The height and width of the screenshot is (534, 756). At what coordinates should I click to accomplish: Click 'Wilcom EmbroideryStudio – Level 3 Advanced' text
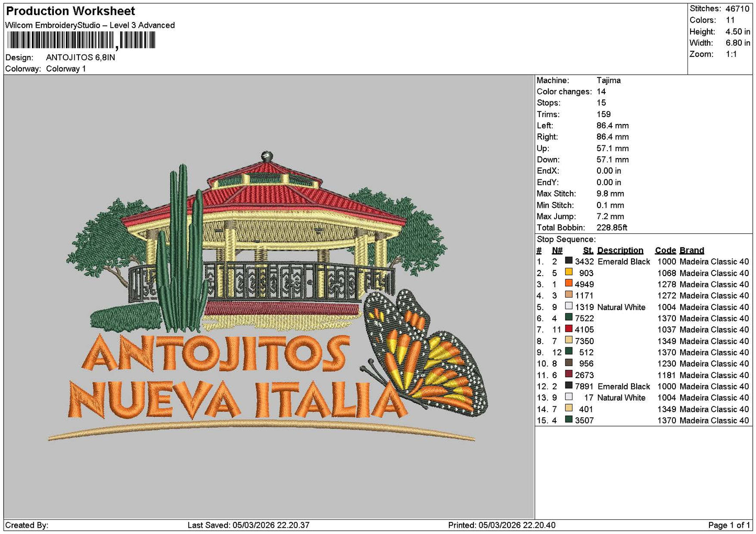[90, 25]
